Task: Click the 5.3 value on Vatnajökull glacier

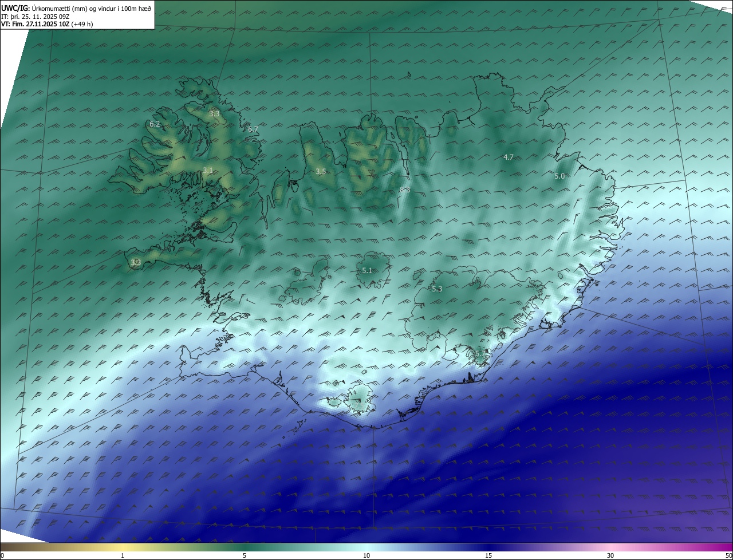Action: point(437,289)
